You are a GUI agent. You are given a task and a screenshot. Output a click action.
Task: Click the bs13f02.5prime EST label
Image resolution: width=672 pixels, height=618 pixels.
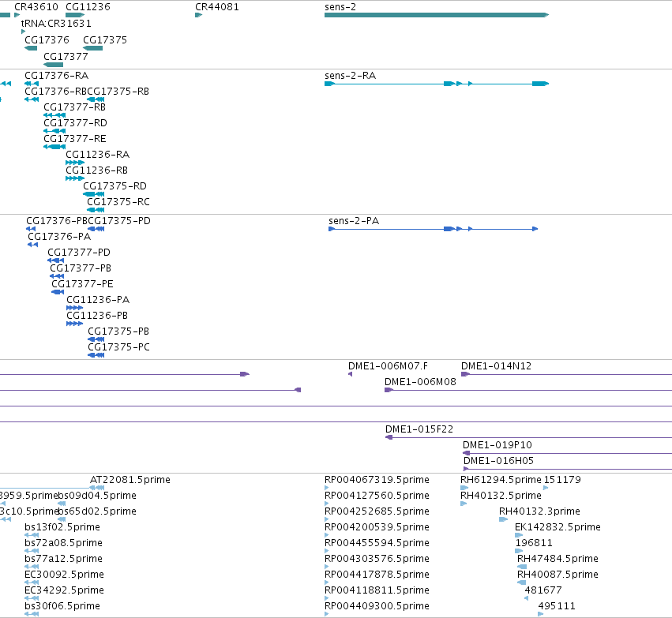62,527
